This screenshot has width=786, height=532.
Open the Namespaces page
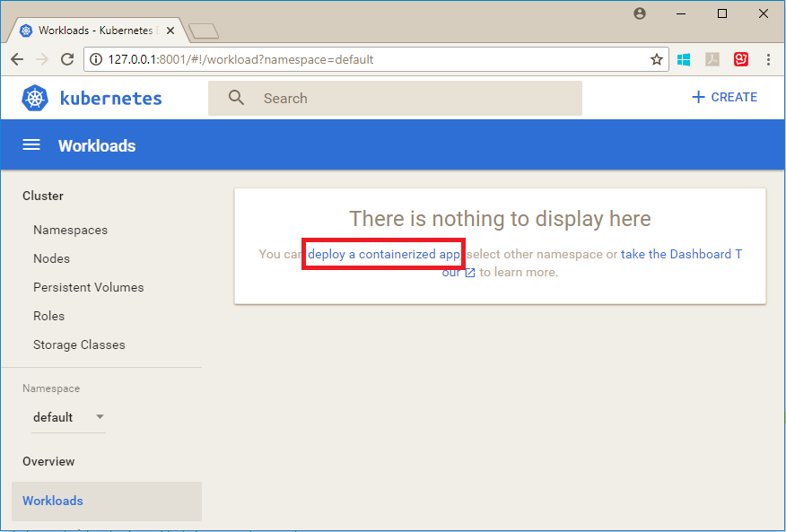click(71, 231)
